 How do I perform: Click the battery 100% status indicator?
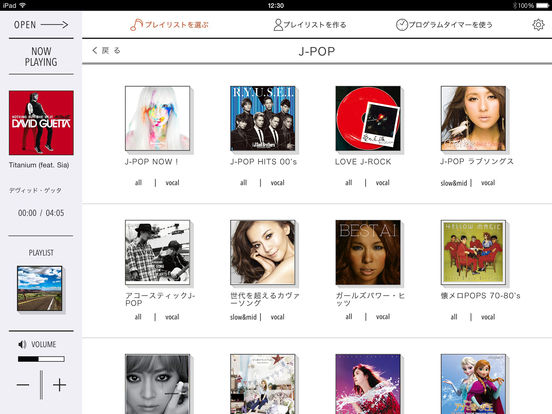[532, 5]
